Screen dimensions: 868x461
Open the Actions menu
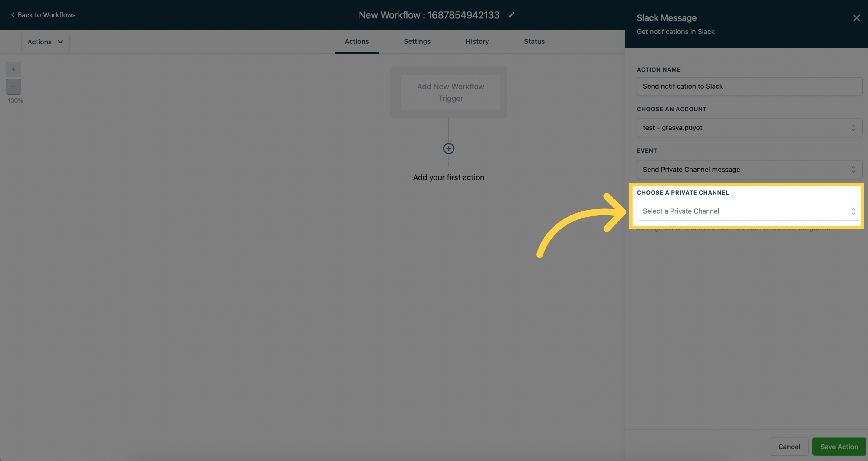[45, 41]
